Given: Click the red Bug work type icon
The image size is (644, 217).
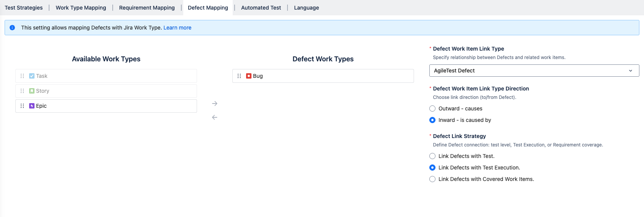Looking at the screenshot, I should (x=249, y=76).
